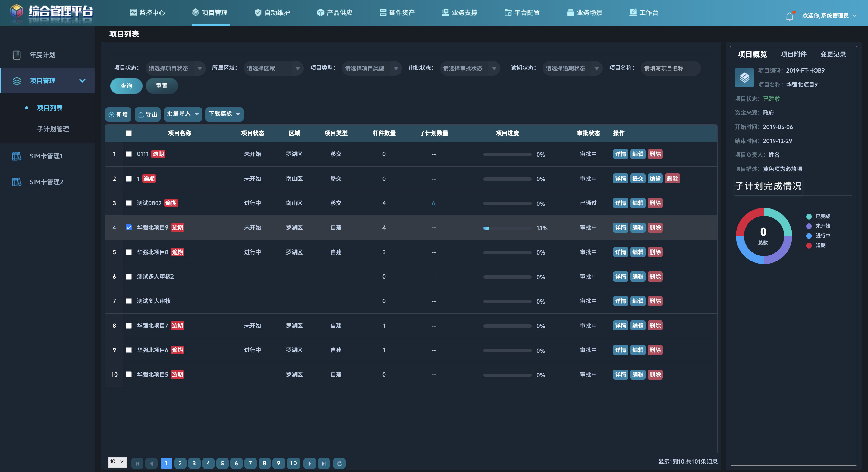The height and width of the screenshot is (472, 868).
Task: Toggle the select-all header checkbox
Action: click(x=129, y=133)
